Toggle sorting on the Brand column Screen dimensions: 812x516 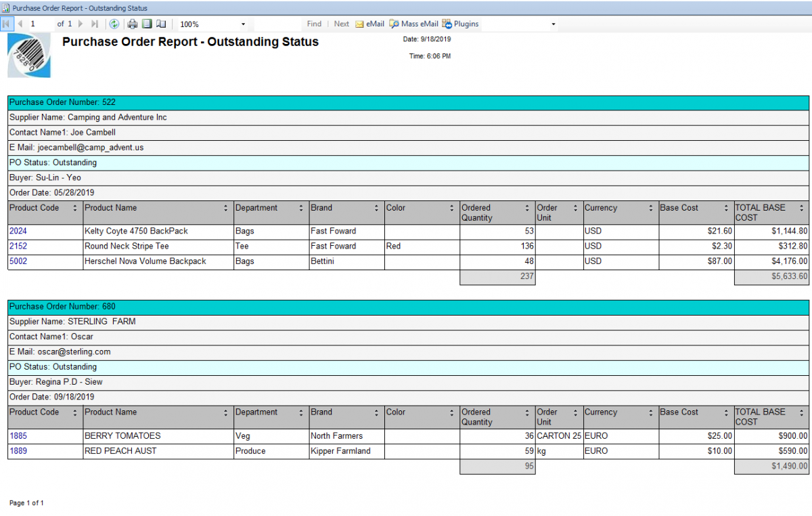[378, 209]
